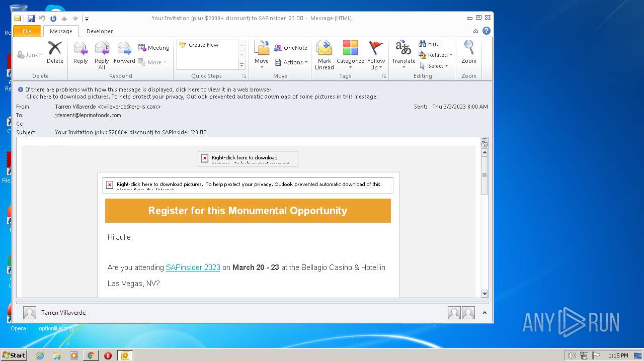Open Chrome from taskbar
Viewport: 644px width, 362px height.
pos(91,355)
